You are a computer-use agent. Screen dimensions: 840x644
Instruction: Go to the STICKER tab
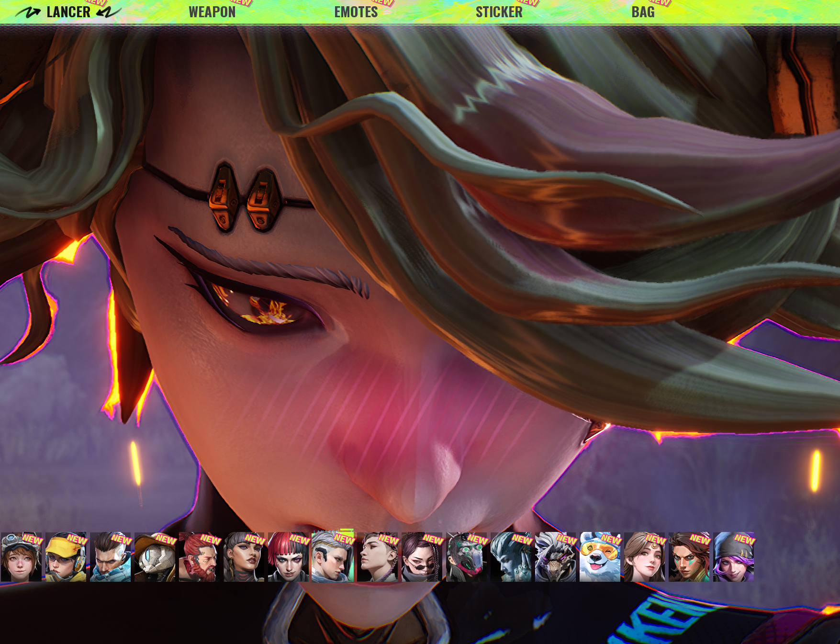point(499,12)
